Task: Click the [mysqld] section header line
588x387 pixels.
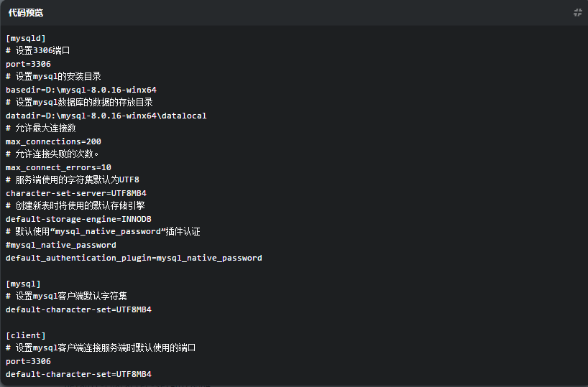Action: pyautogui.click(x=26, y=38)
